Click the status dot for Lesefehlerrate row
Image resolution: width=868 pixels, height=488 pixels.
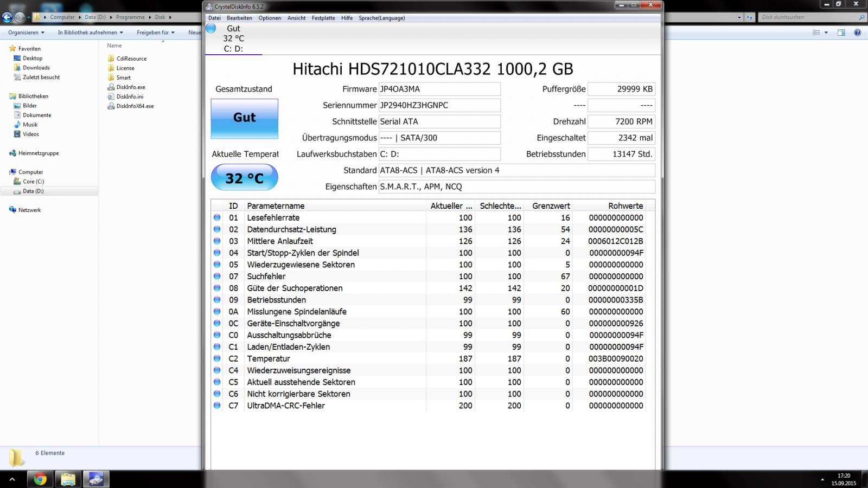click(217, 217)
